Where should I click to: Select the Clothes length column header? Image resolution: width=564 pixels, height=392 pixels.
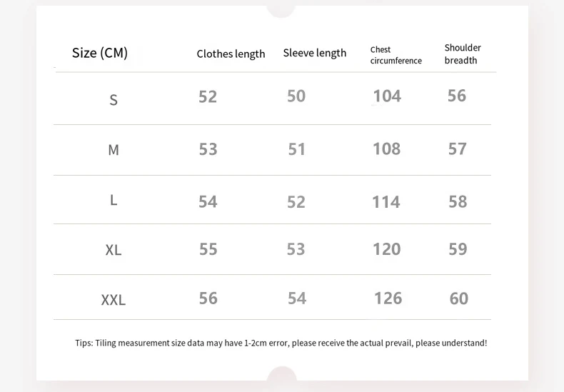click(231, 54)
